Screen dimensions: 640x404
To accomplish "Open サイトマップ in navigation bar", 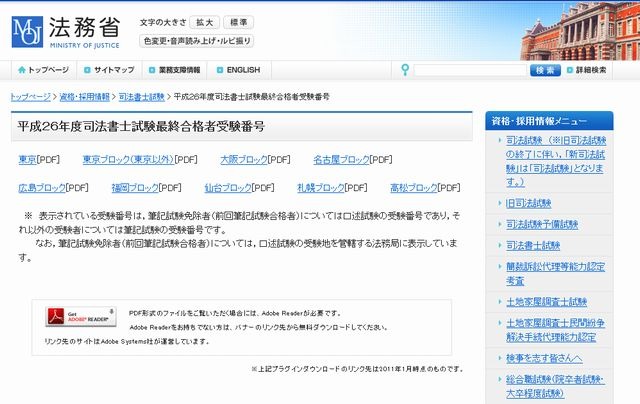I will point(109,70).
